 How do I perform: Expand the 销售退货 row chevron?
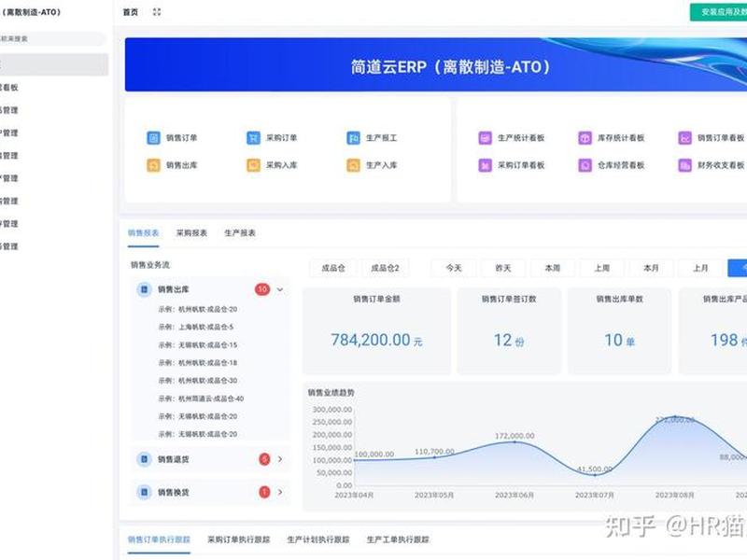click(280, 459)
